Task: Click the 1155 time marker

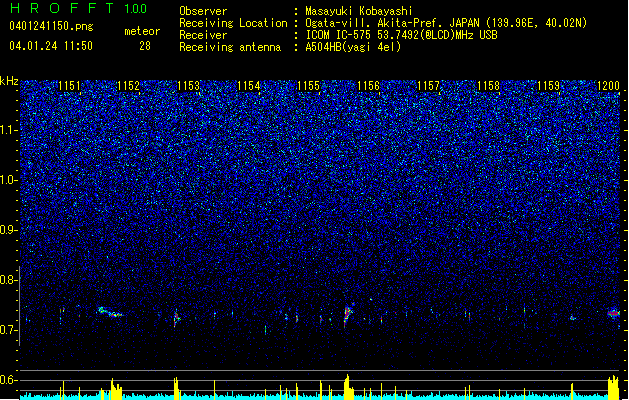Action: tap(308, 86)
